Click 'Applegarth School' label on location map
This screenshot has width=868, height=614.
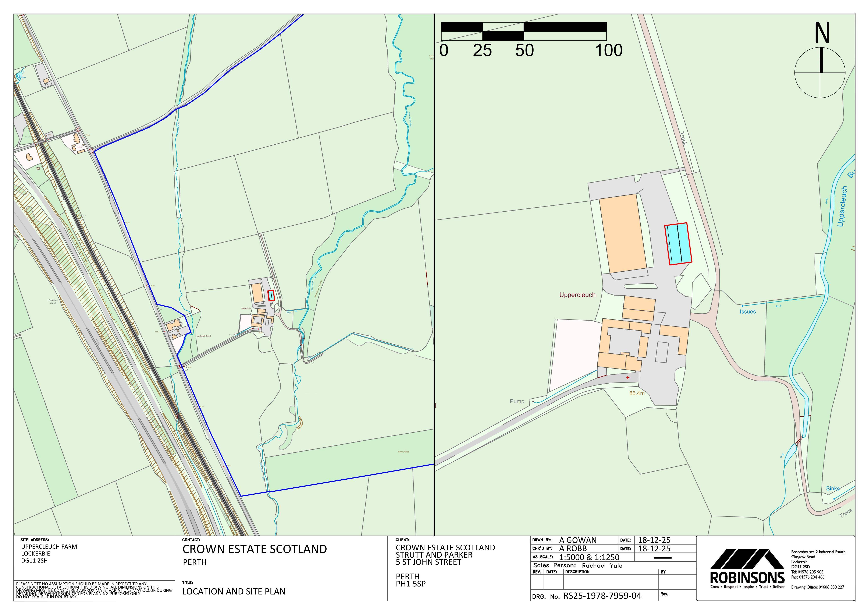click(204, 336)
